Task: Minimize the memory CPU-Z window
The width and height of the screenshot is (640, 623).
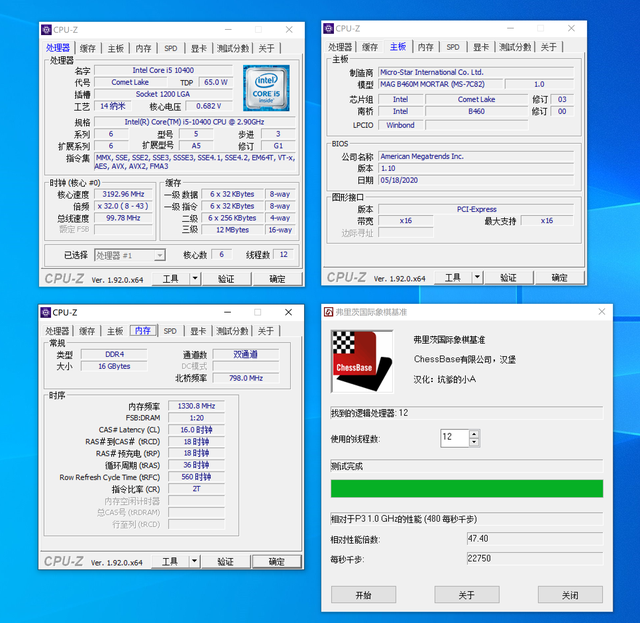Action: click(227, 312)
